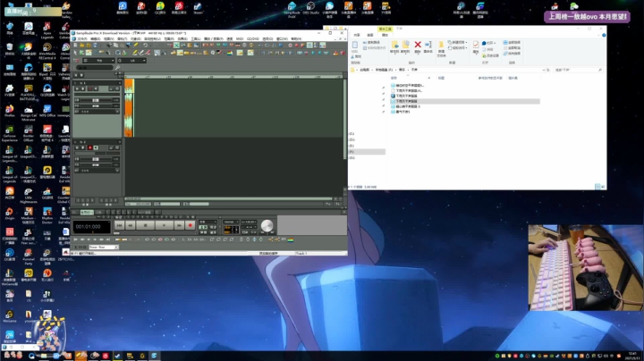The width and height of the screenshot is (644, 361).
Task: Click the red Record button in Samplitude transport
Action: pos(191,225)
